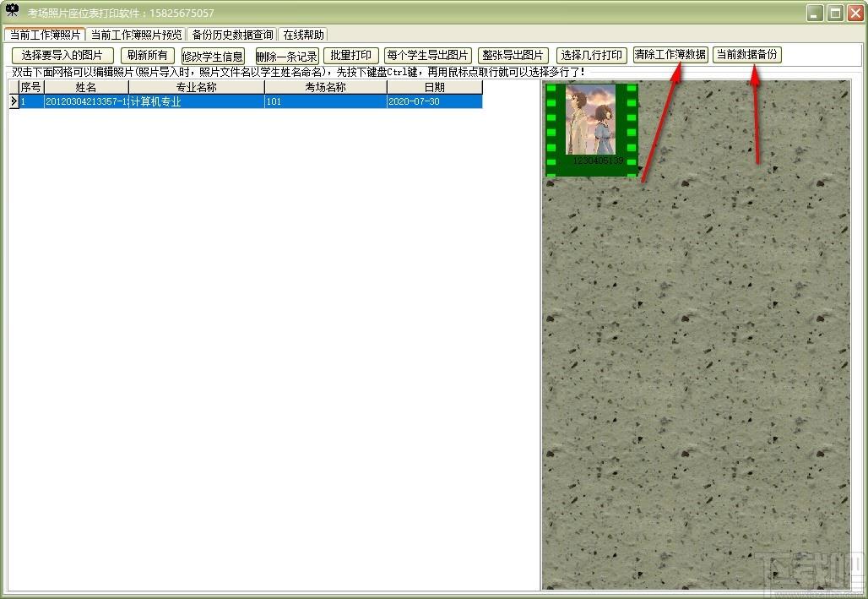Click the application icon in the title bar
Image resolution: width=868 pixels, height=599 pixels.
[x=12, y=11]
